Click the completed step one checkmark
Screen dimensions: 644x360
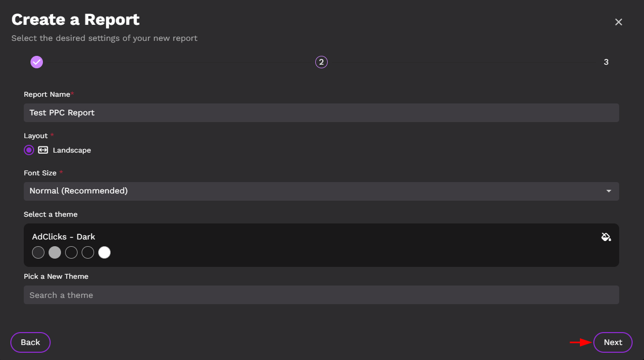click(37, 62)
